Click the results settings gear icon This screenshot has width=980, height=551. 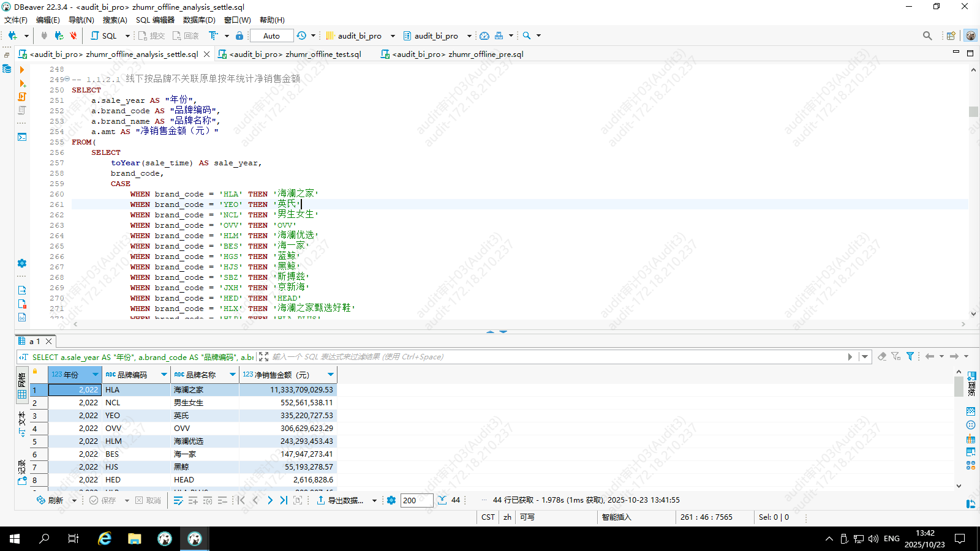pyautogui.click(x=391, y=500)
